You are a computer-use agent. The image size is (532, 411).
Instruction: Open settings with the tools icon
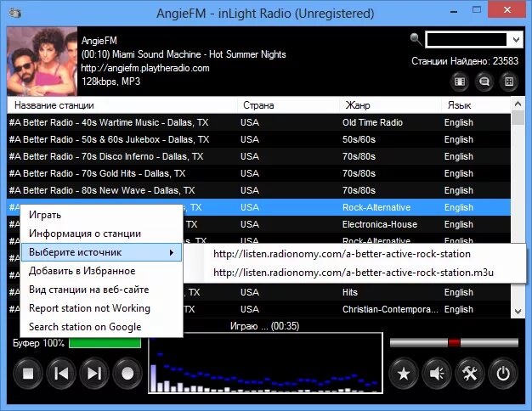470,374
